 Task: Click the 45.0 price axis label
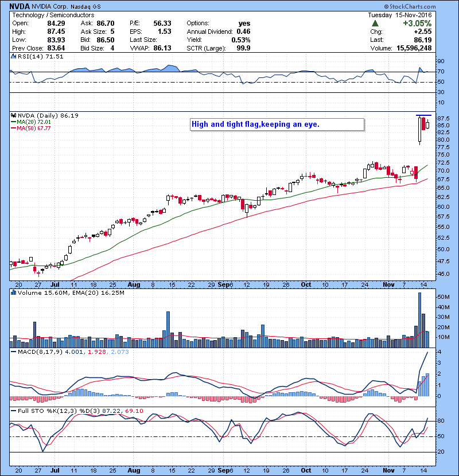(444, 274)
